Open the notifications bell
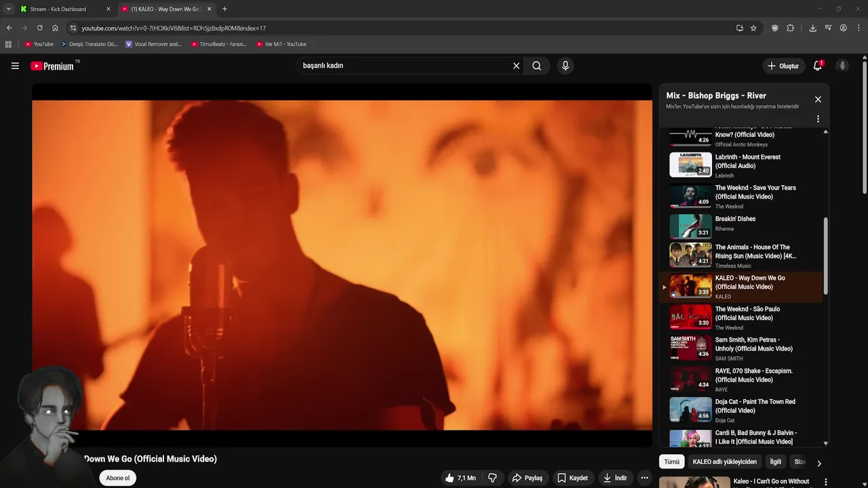Screen dimensions: 868x488 818,66
